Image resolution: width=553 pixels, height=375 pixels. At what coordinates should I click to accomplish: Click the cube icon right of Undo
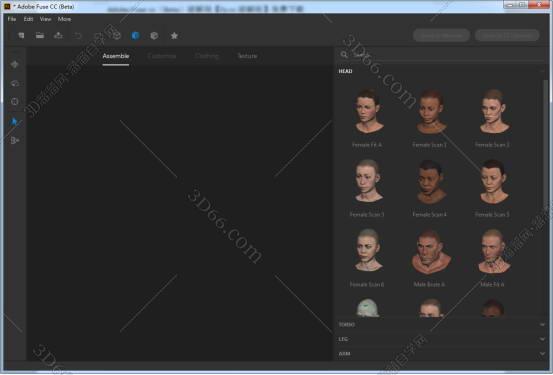pyautogui.click(x=117, y=36)
